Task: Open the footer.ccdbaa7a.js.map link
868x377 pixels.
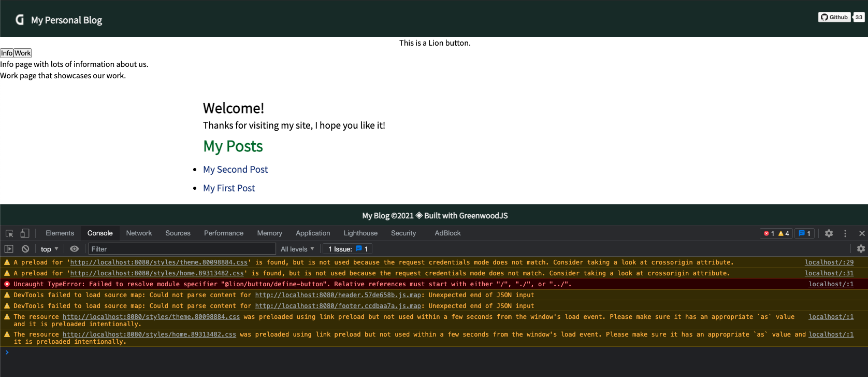Action: click(338, 306)
